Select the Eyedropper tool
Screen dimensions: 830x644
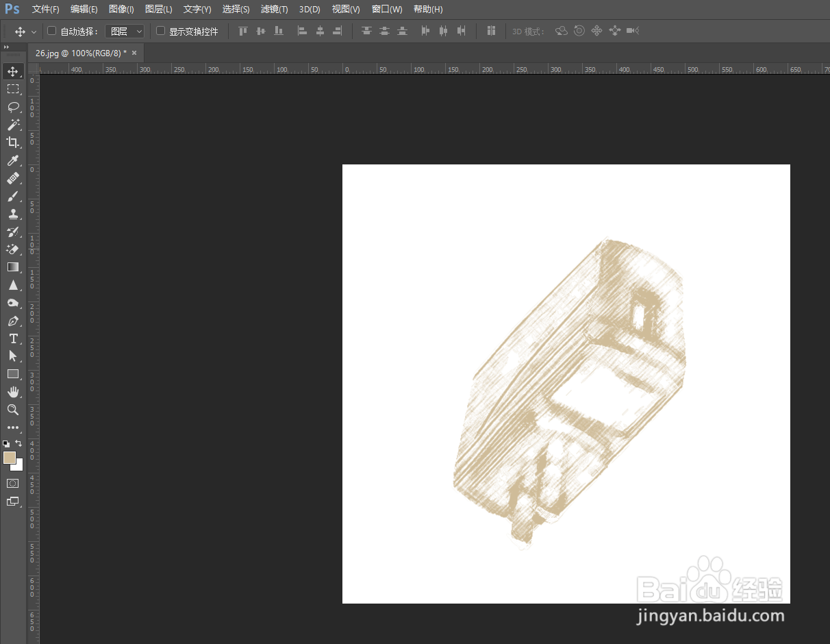coord(13,160)
